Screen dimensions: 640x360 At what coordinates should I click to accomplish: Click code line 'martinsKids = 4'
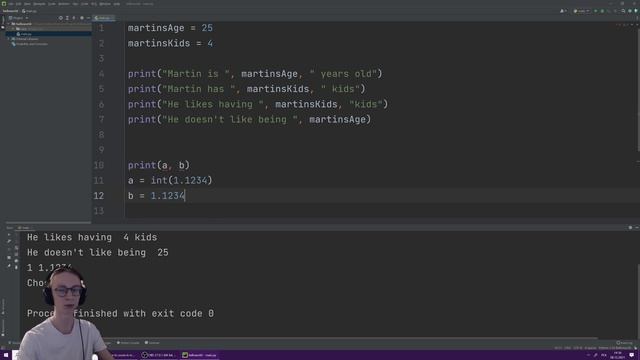[170, 43]
